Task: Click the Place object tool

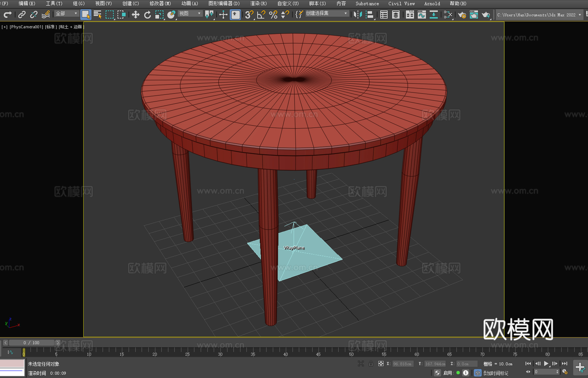Action: pos(171,14)
